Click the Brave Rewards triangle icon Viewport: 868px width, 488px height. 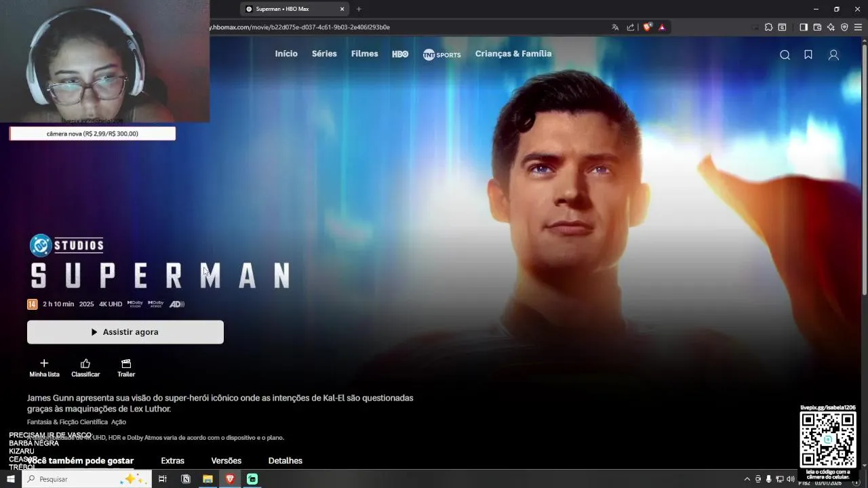point(662,27)
